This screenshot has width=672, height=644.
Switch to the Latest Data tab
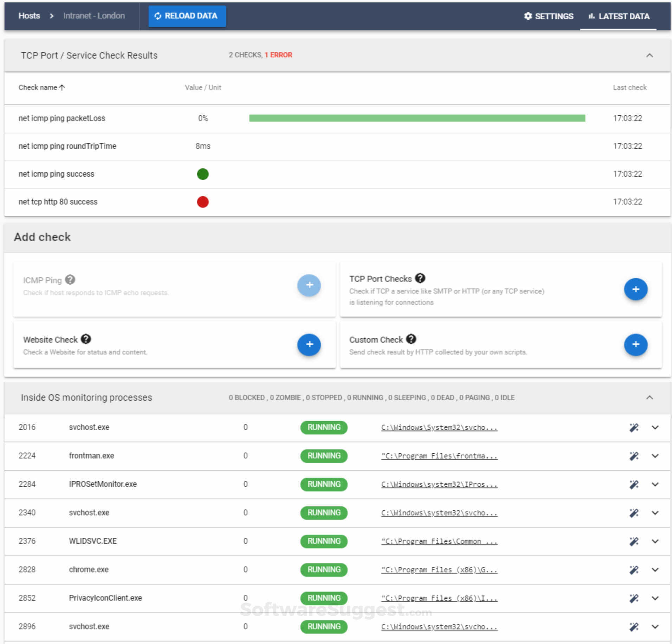(624, 16)
